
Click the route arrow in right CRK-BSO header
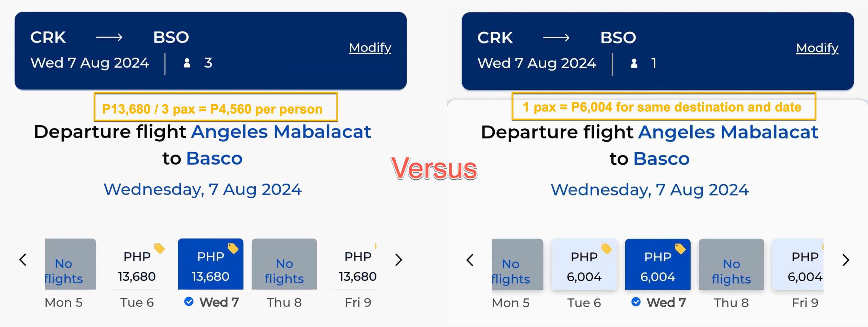(x=556, y=38)
